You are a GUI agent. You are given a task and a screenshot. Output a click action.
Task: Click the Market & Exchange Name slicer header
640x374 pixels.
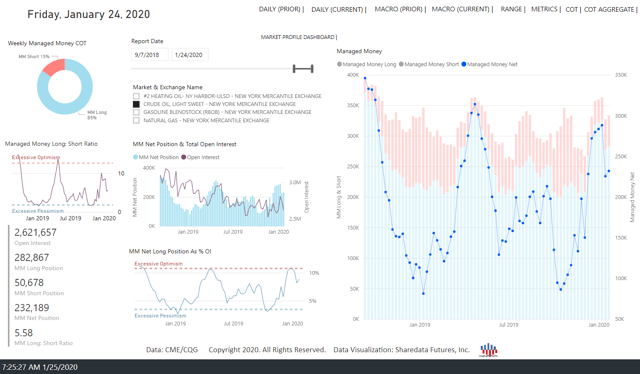point(167,87)
